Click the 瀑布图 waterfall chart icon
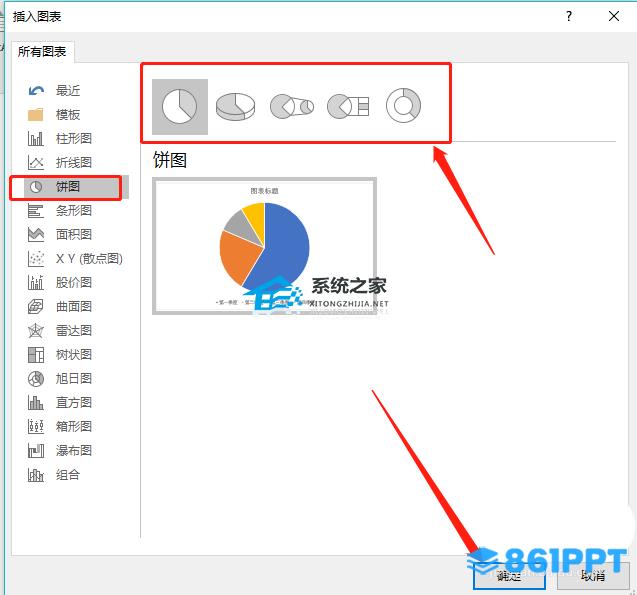The width and height of the screenshot is (637, 595). [36, 450]
